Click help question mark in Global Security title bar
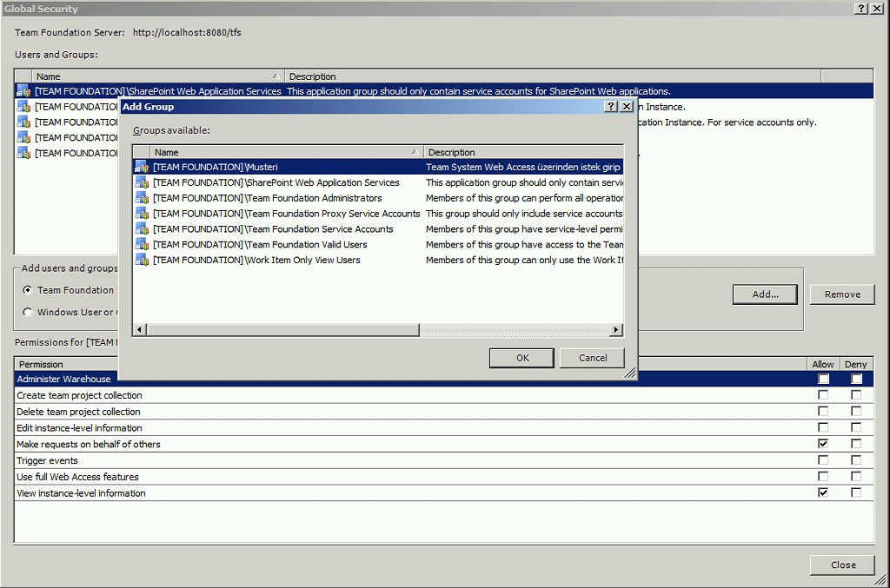Image resolution: width=890 pixels, height=588 pixels. pos(861,9)
